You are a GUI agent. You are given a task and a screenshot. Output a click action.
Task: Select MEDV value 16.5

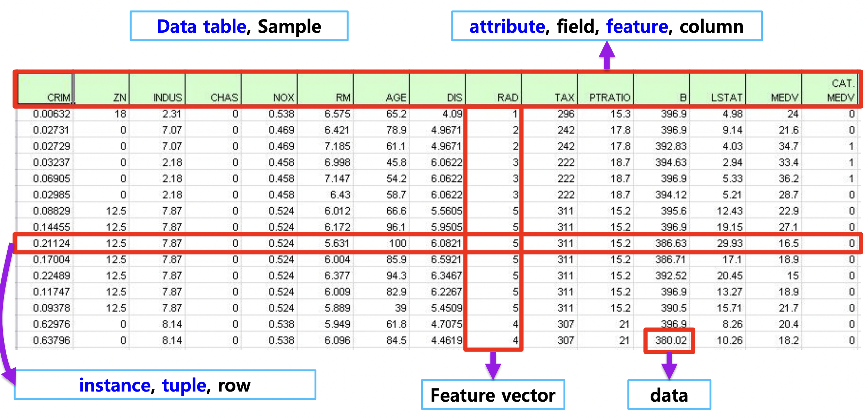pyautogui.click(x=774, y=243)
